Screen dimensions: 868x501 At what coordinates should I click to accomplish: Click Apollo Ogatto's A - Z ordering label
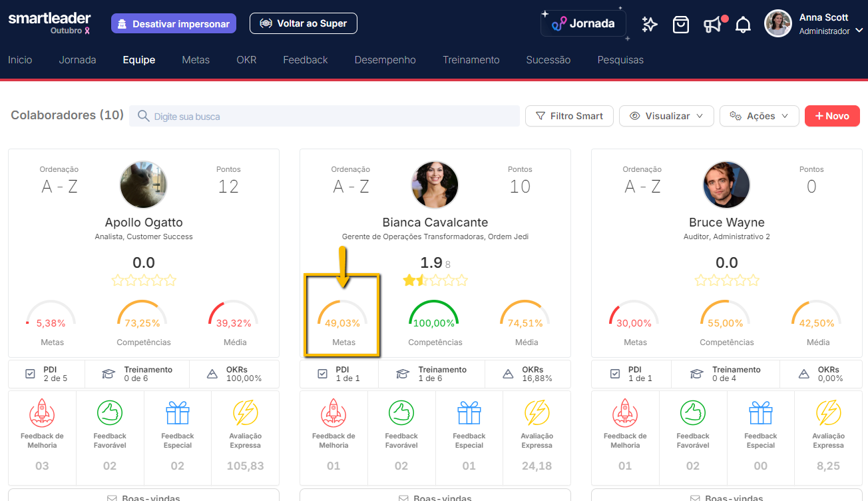pos(59,187)
